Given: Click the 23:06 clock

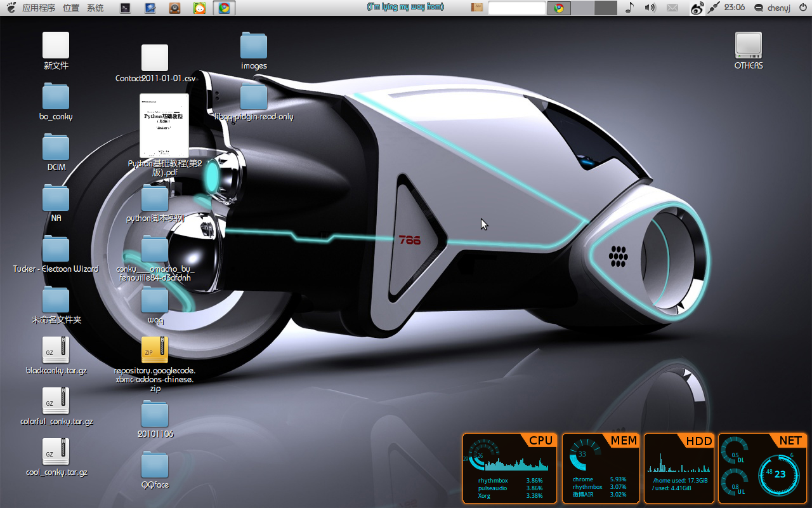Looking at the screenshot, I should [735, 8].
